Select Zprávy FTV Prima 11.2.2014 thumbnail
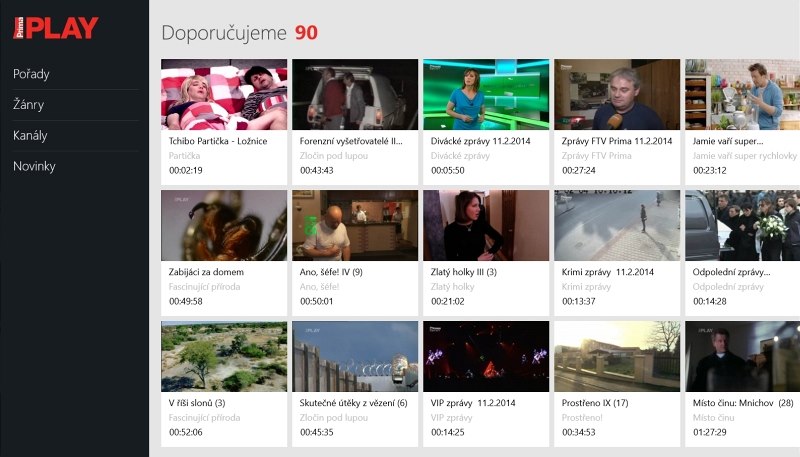 click(x=616, y=94)
